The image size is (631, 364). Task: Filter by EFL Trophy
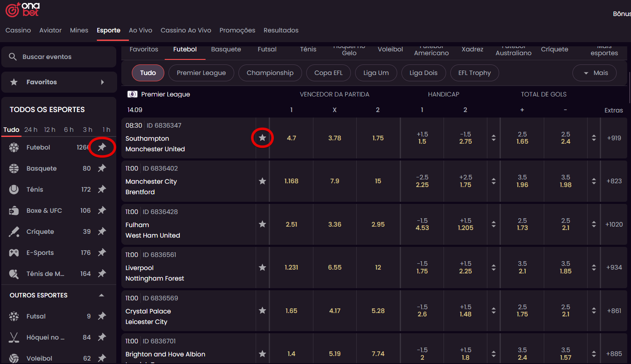[x=475, y=73]
